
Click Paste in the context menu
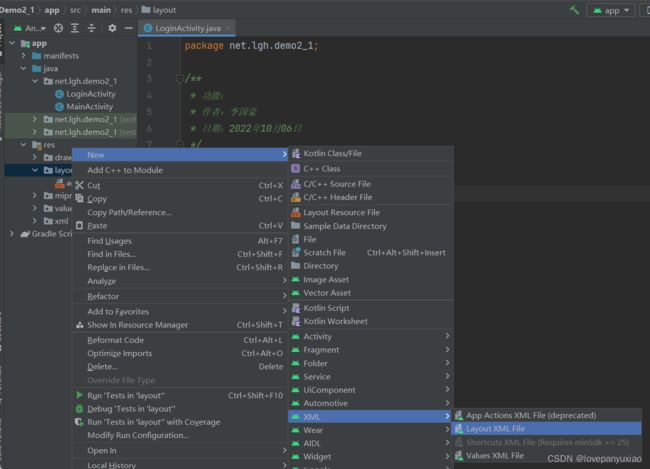[180, 226]
